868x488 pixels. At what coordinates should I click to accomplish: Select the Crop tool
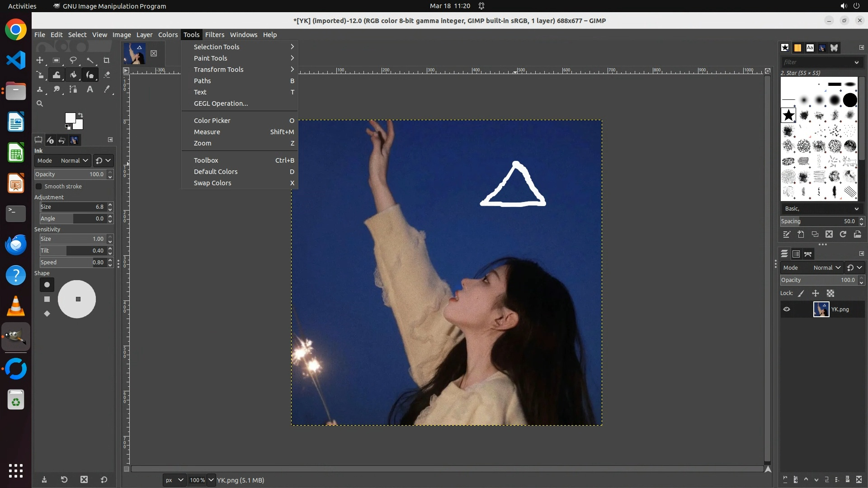point(107,60)
